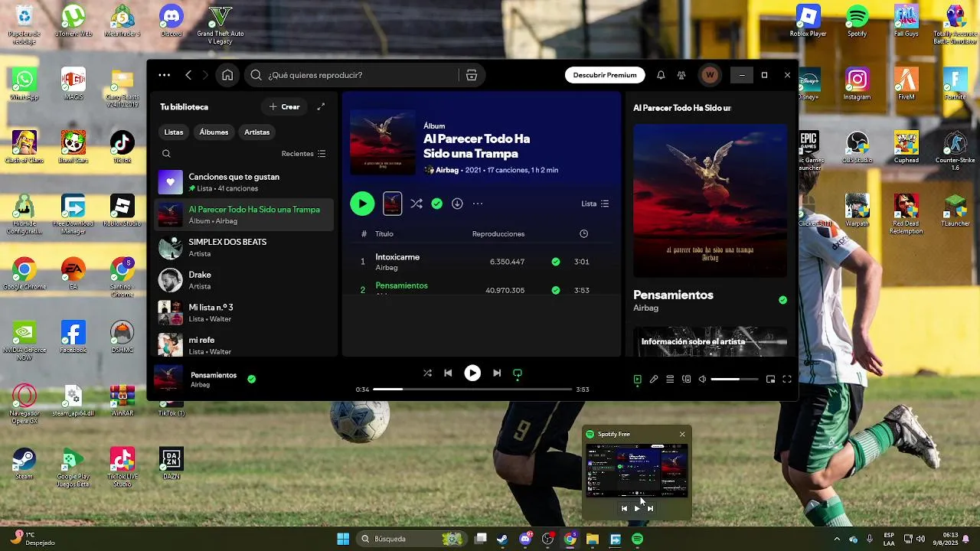Open Mi lista n.º 3 playlist
Screen dimensions: 980x551
point(244,313)
